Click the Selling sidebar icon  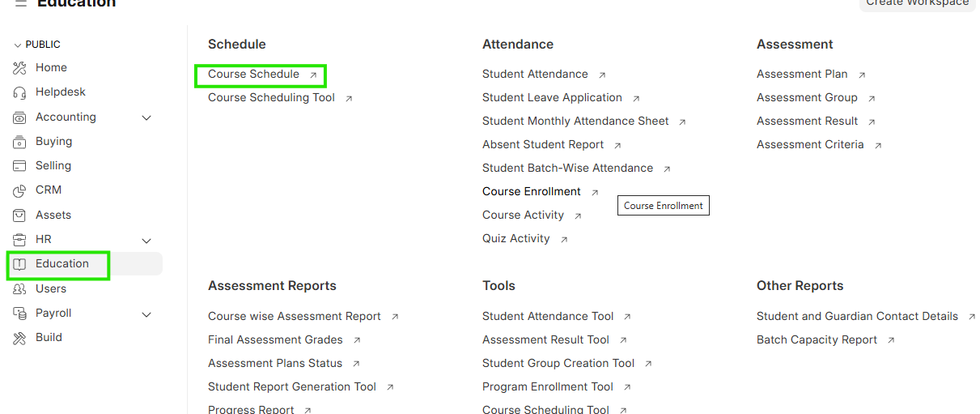20,166
